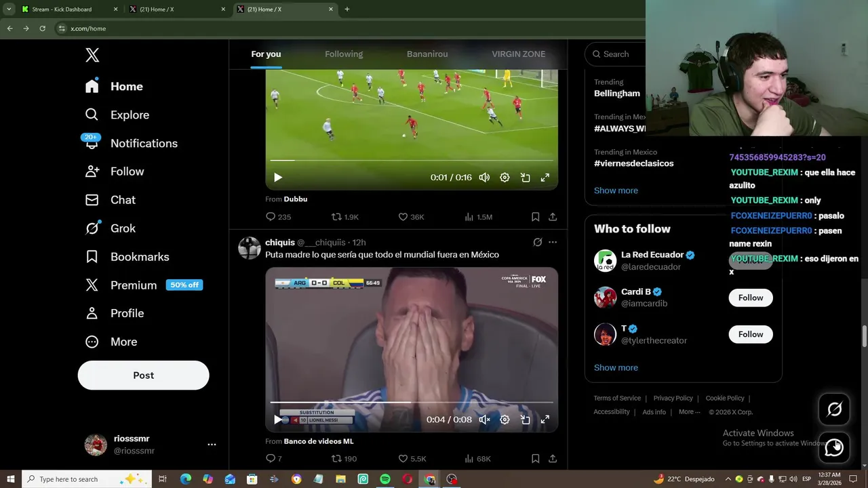Screen dimensions: 868x488
Task: Open settings on the 0:16 soccer video
Action: pyautogui.click(x=505, y=178)
